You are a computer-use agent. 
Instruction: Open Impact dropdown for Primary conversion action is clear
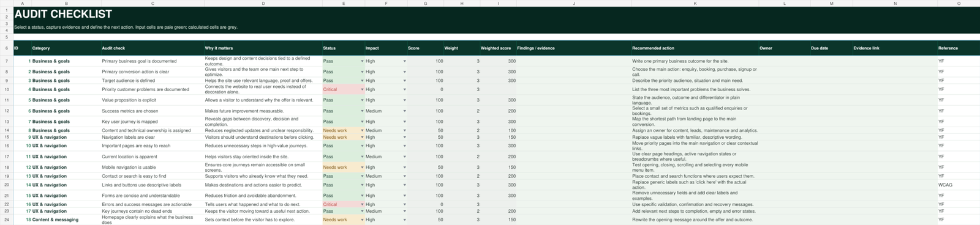404,72
